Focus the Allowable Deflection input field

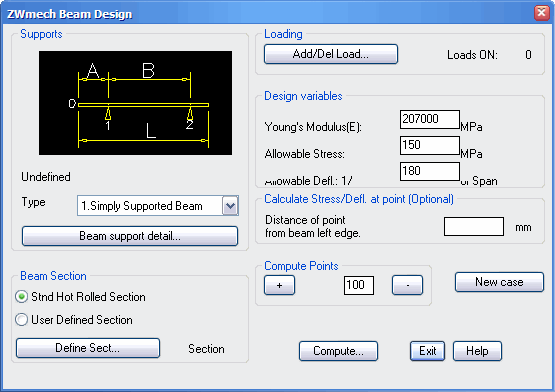click(x=430, y=171)
